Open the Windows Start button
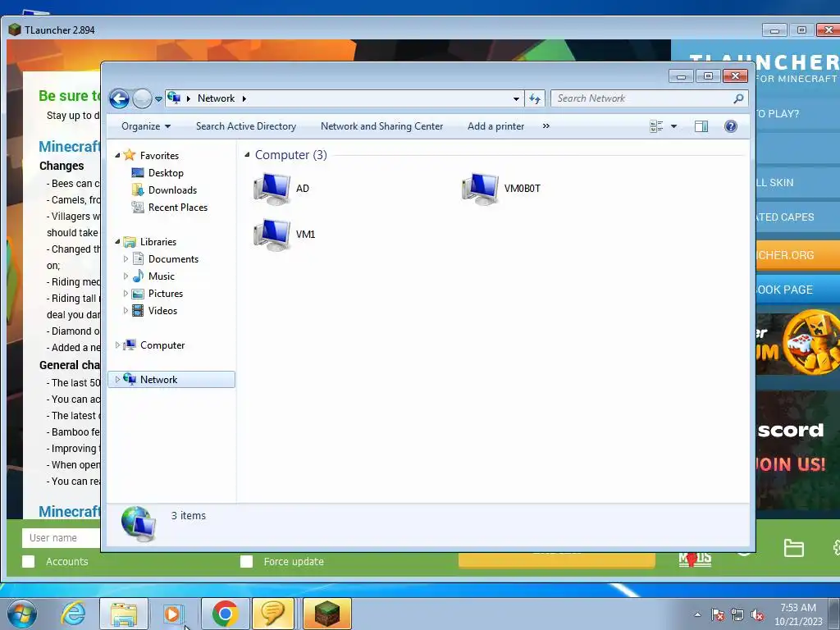 coord(22,614)
